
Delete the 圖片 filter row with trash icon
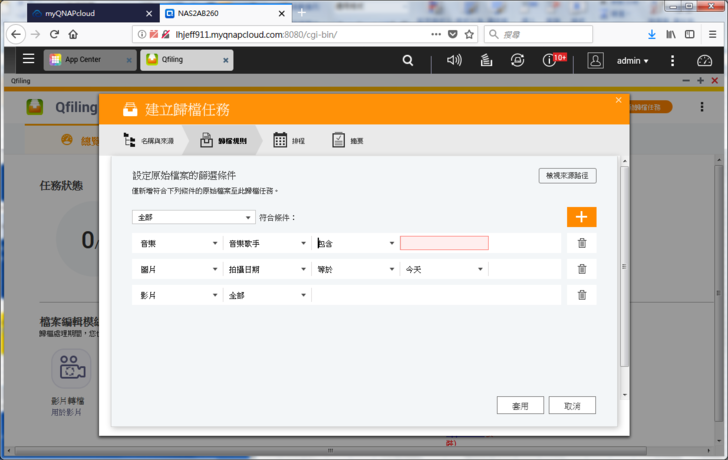[x=581, y=269]
